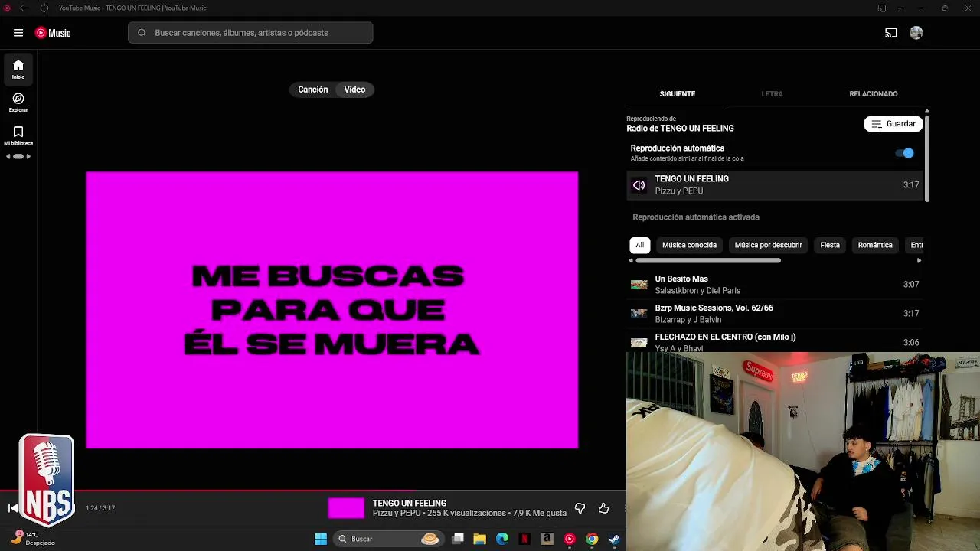Open Microsoft Edge from taskbar
The image size is (980, 551).
tap(502, 539)
